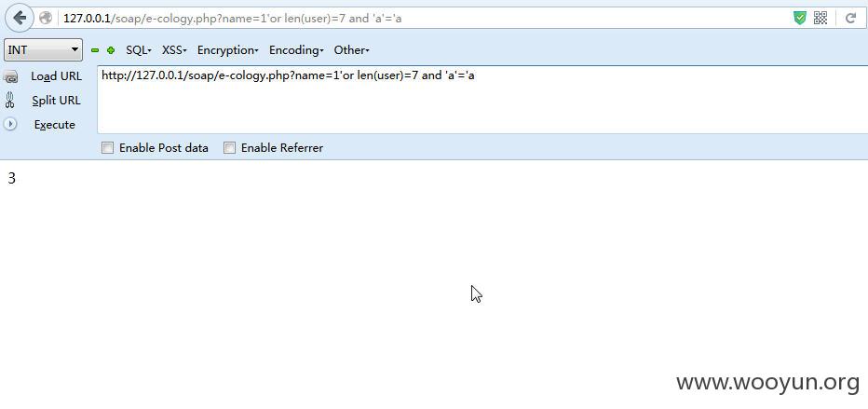
Task: Click the Split URL scissors icon
Action: point(10,101)
